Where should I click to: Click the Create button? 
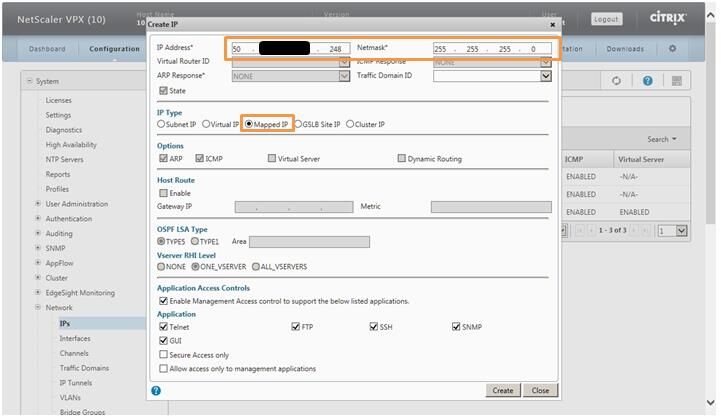click(503, 390)
